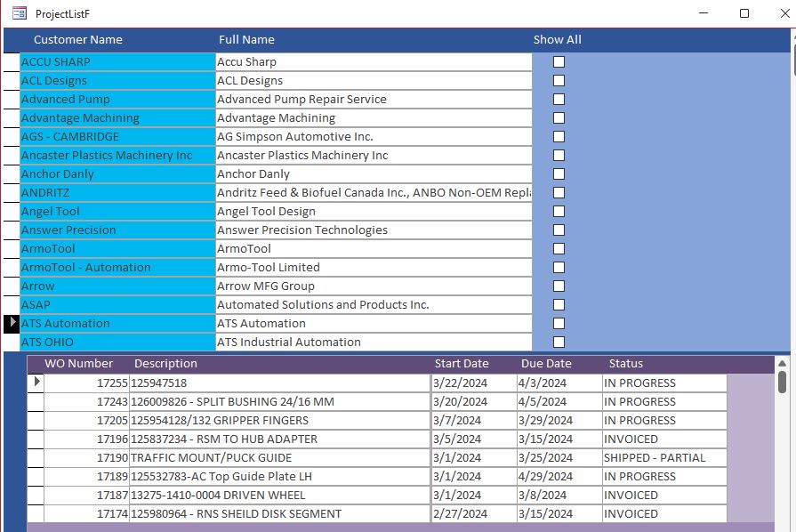
Task: Click Andritz Feed & Biofuel Canada full name field
Action: click(x=374, y=193)
